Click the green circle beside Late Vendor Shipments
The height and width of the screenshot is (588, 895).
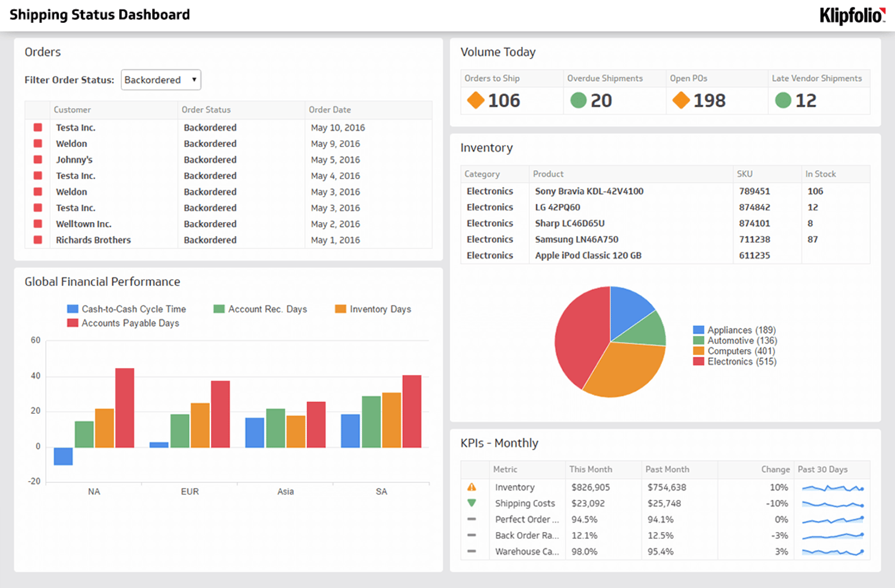(783, 100)
